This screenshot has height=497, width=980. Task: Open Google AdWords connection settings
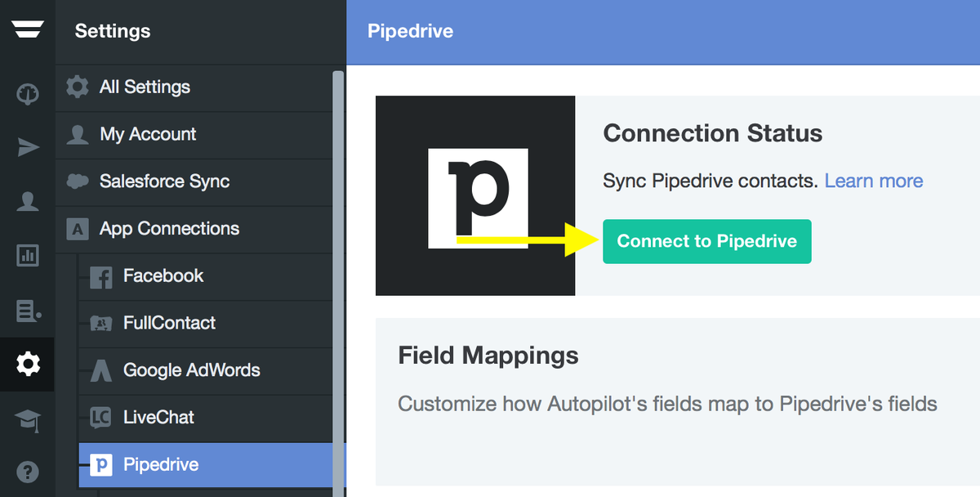tap(206, 370)
